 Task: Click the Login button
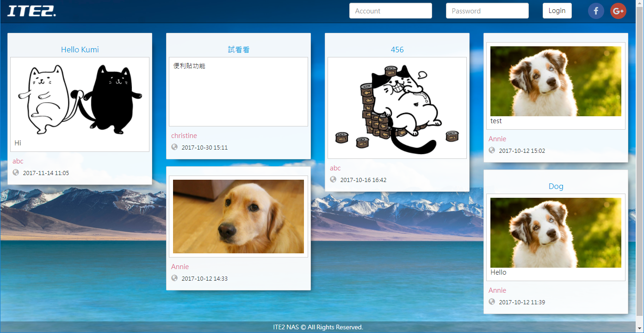tap(557, 11)
